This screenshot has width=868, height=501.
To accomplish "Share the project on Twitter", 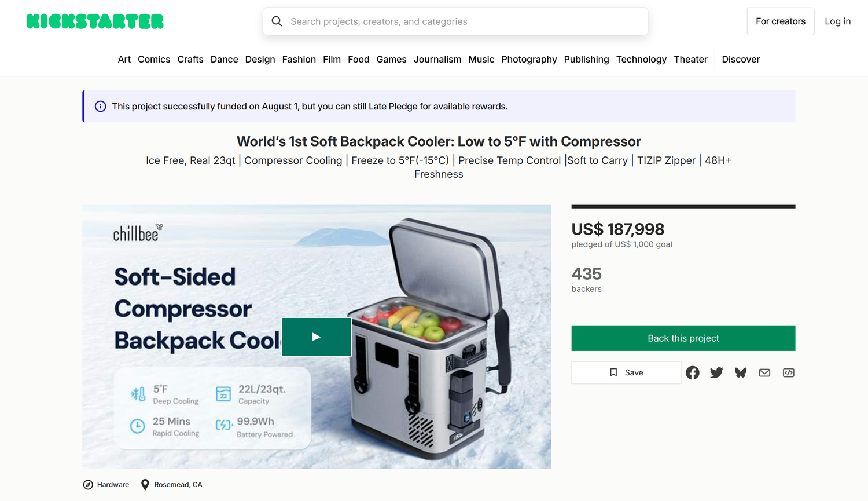I will 716,372.
